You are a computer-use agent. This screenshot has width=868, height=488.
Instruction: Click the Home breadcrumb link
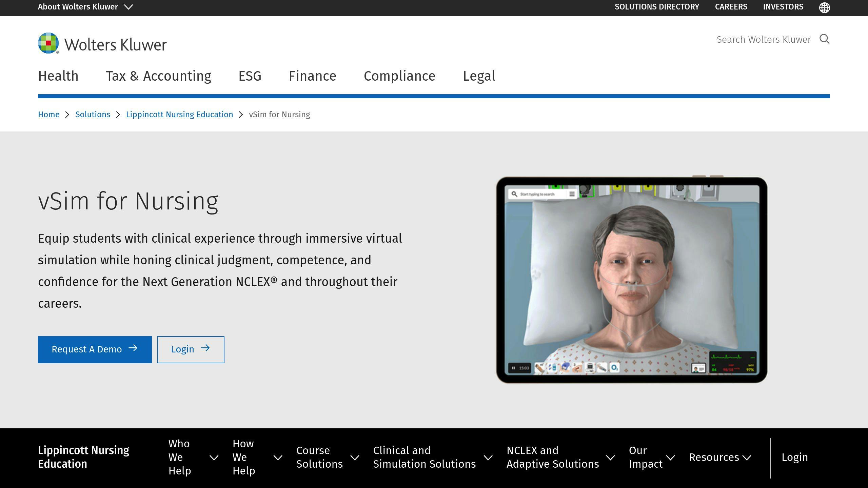point(48,115)
